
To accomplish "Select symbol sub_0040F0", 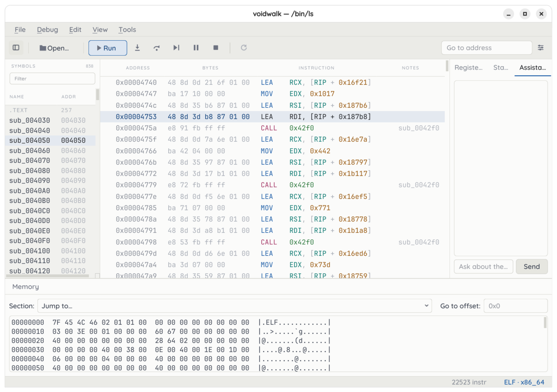I will [50, 241].
